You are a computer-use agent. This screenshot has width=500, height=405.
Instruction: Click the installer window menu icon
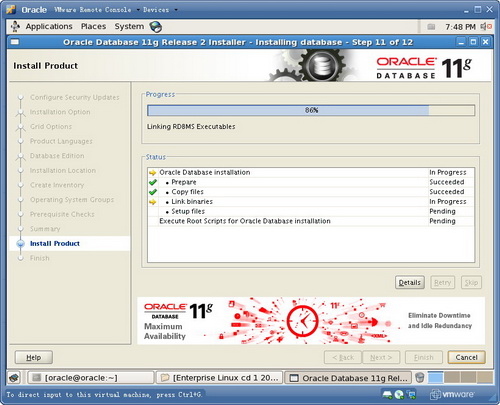click(x=15, y=42)
